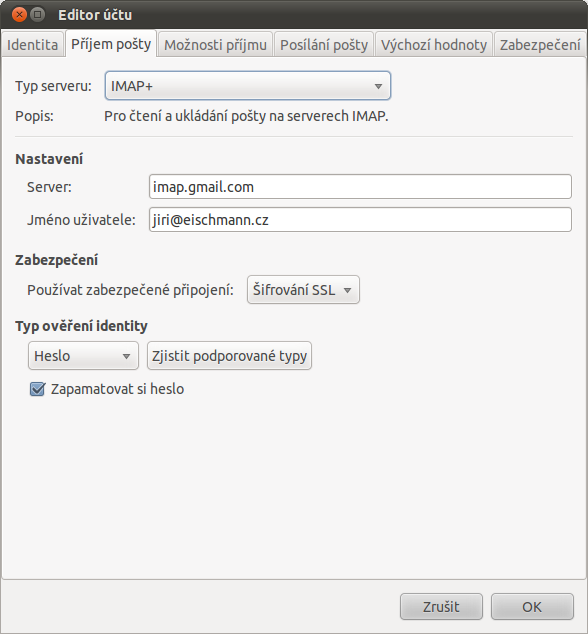Close the Editor účtu window
Image resolution: width=588 pixels, height=634 pixels.
point(19,15)
